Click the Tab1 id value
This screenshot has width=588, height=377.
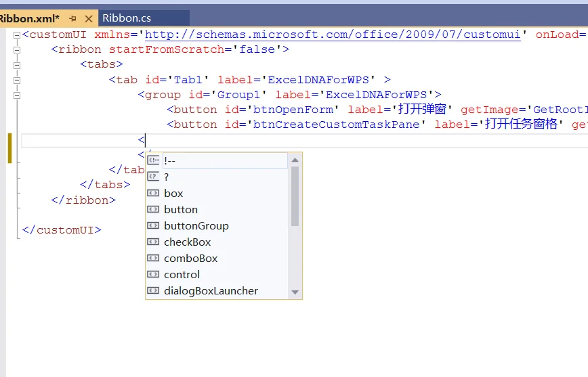click(x=188, y=80)
